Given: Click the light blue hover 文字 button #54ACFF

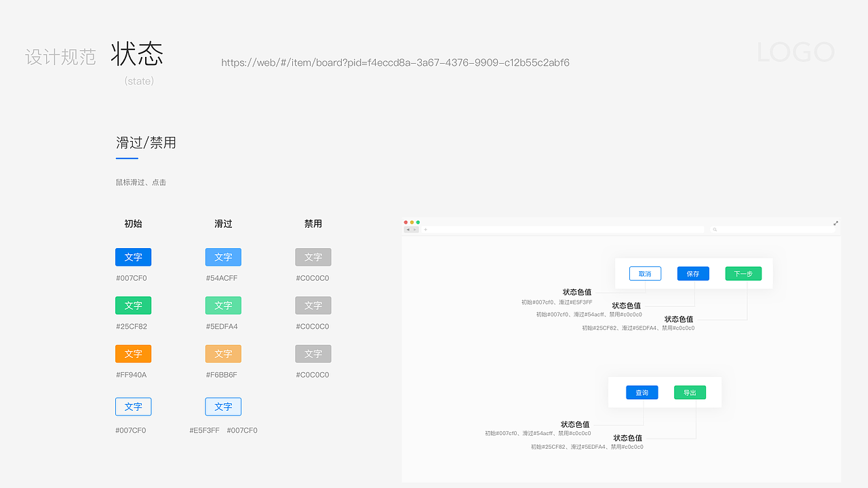Looking at the screenshot, I should (x=223, y=257).
